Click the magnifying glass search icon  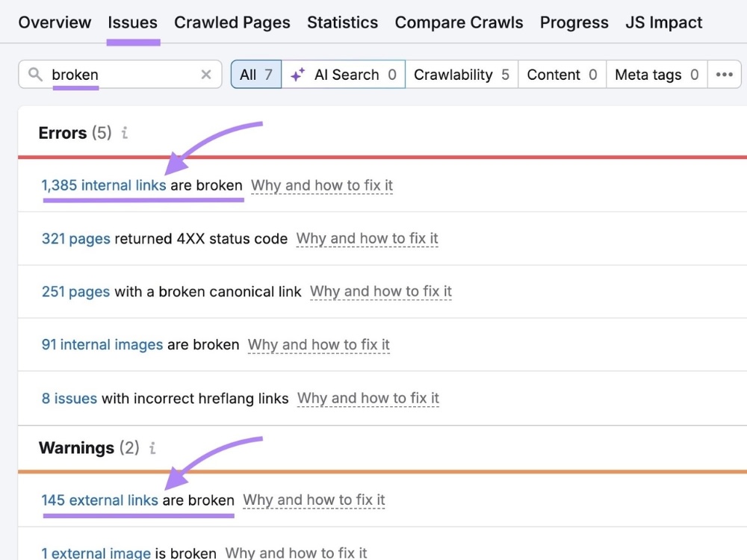[35, 74]
